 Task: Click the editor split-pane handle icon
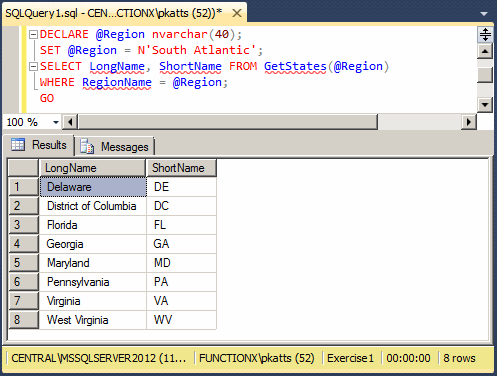(x=485, y=34)
